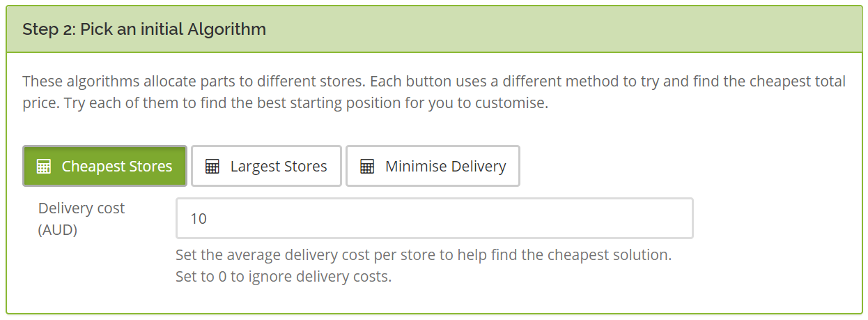Viewport: 868px width, 320px height.
Task: Click the "Pick an initial Algorithm" heading
Action: 173,29
